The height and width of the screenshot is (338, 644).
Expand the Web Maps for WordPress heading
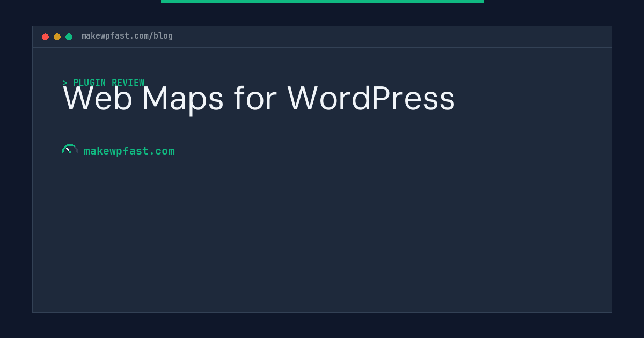(259, 99)
